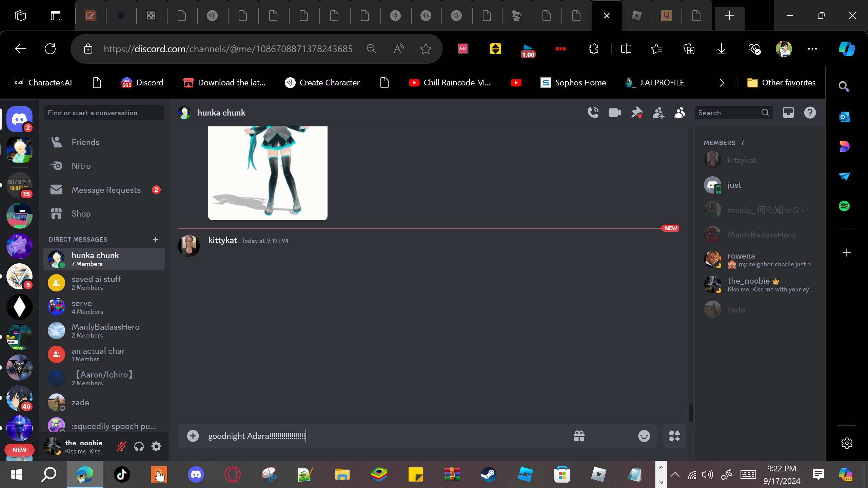This screenshot has height=488, width=868.
Task: Click the Find or start a conversation field
Action: 104,113
